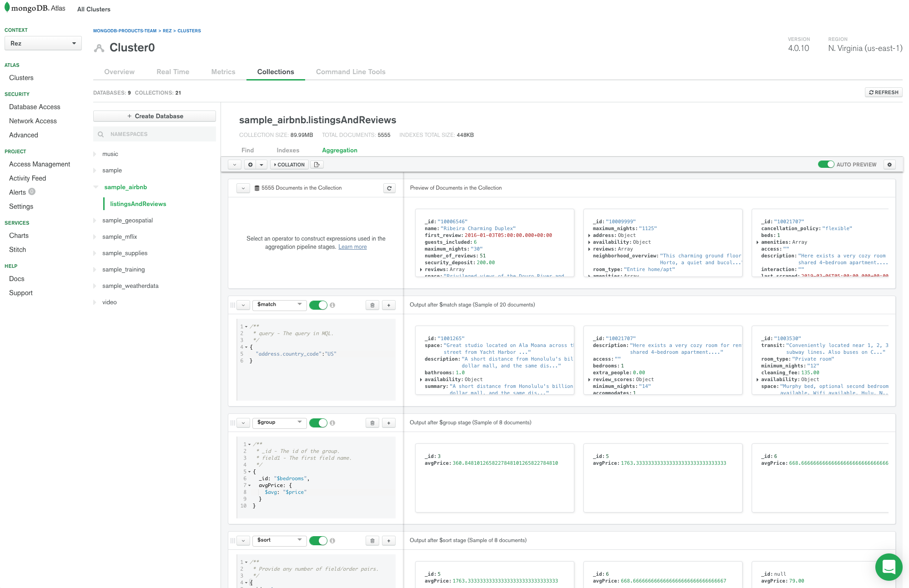
Task: Open the $group stage operator dropdown
Action: coord(280,422)
